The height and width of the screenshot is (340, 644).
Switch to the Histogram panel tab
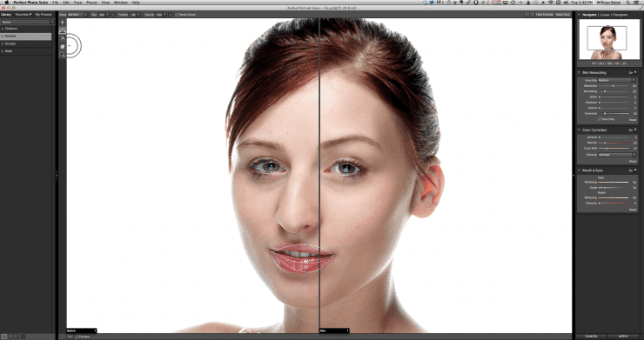pos(620,15)
